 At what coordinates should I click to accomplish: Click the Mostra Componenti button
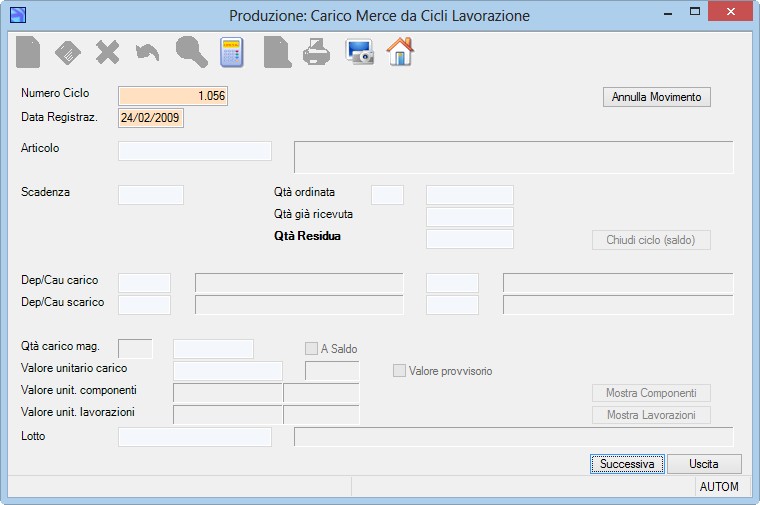pyautogui.click(x=651, y=393)
